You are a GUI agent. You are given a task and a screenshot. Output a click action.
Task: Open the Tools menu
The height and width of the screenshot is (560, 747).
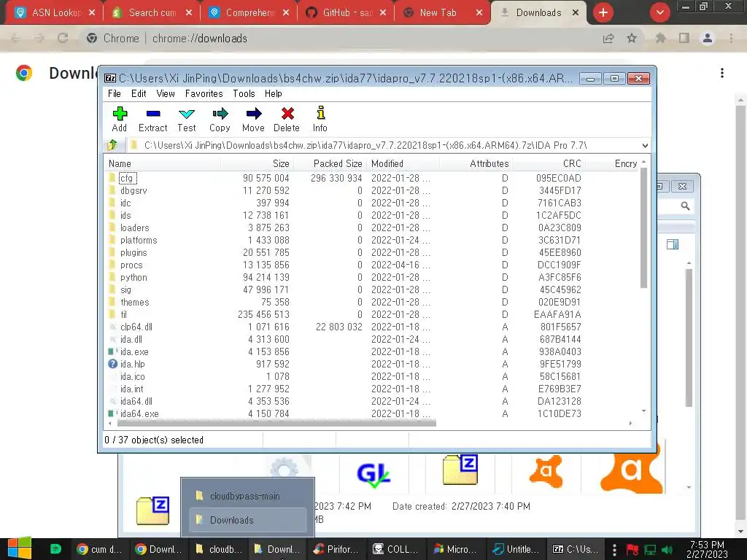point(244,93)
